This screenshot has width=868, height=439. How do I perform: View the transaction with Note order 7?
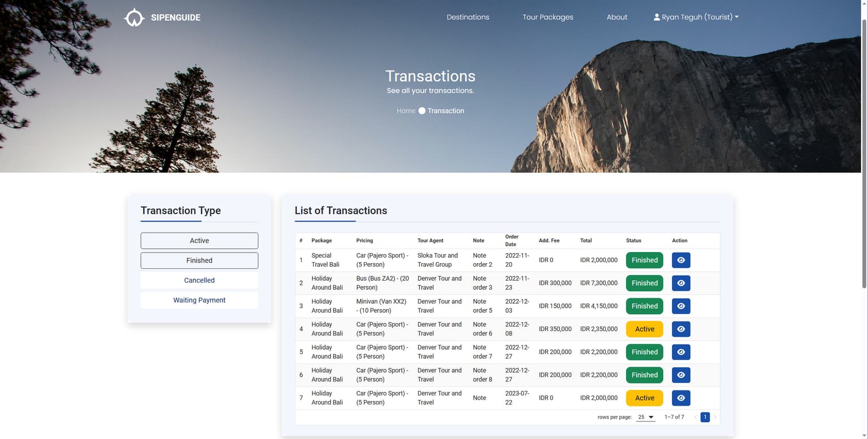click(680, 351)
